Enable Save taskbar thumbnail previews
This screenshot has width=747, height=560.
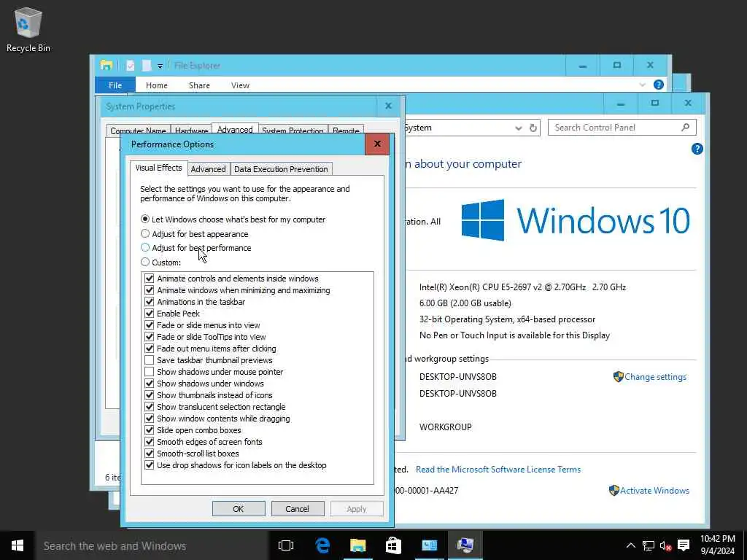pyautogui.click(x=149, y=360)
